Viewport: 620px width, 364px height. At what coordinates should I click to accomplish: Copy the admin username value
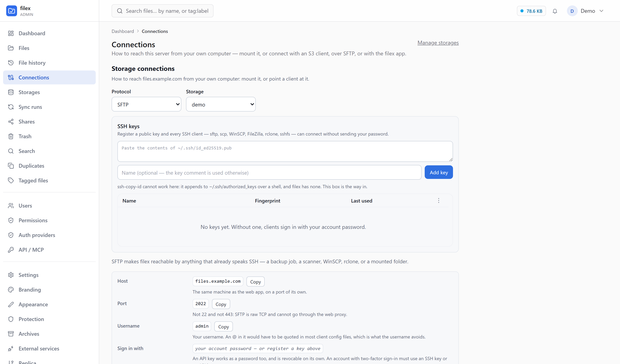pos(223,326)
